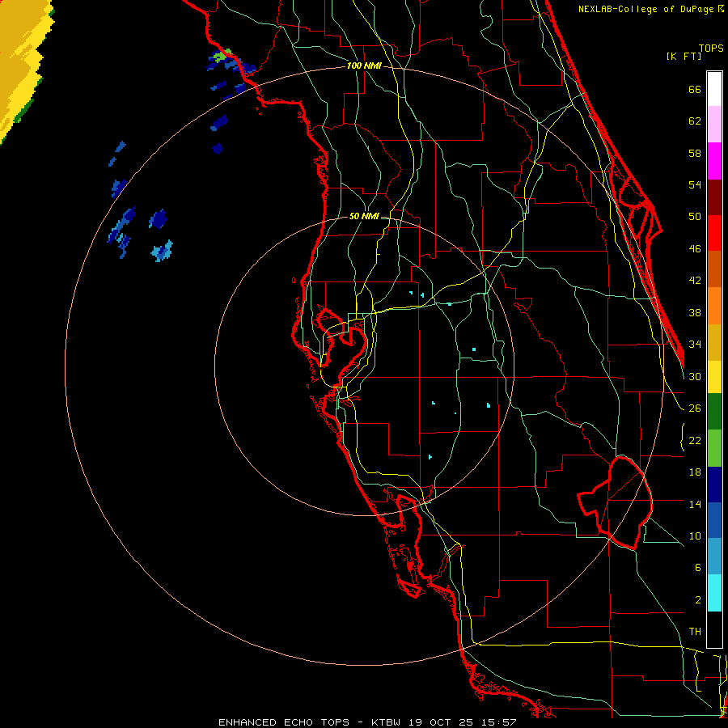Click the legend label "TH"

click(x=695, y=632)
